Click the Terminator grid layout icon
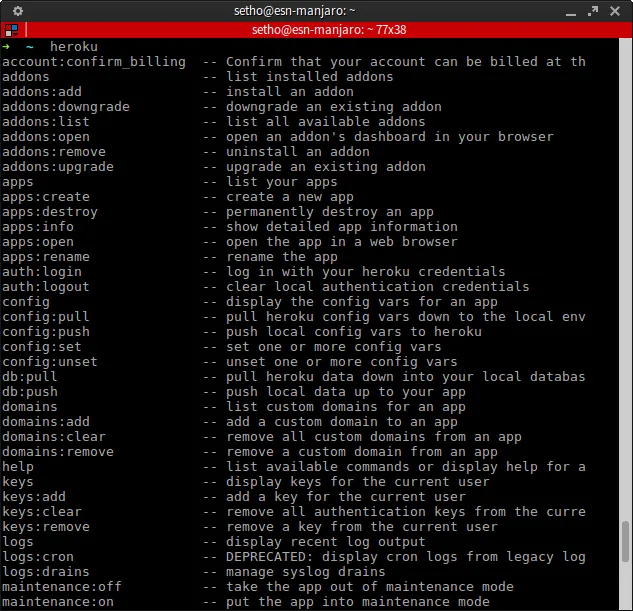Image resolution: width=633 pixels, height=611 pixels. [x=12, y=30]
